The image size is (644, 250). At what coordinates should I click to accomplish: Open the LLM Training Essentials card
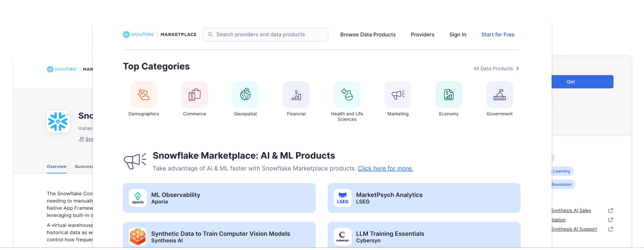pos(424,235)
